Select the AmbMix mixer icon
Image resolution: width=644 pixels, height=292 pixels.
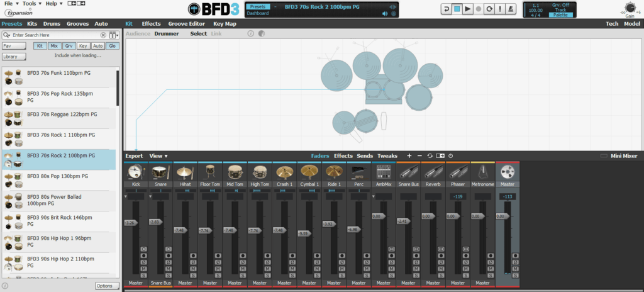[384, 172]
